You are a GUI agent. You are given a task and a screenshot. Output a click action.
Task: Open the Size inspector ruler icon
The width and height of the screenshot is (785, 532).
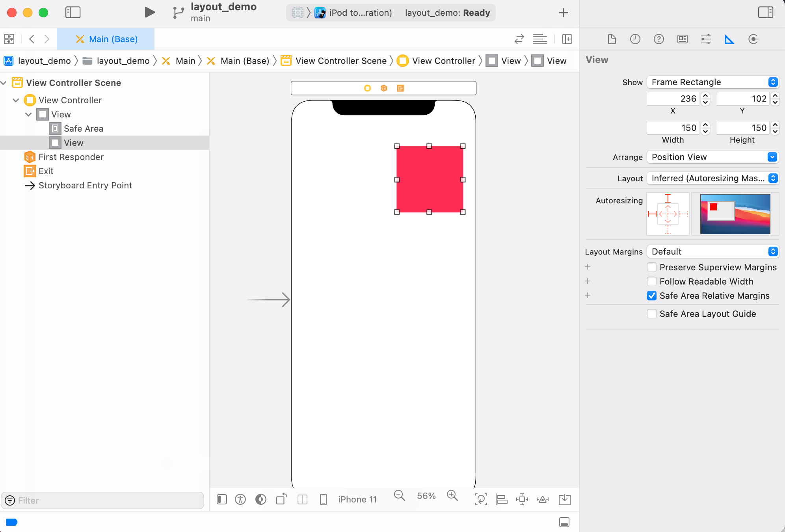(729, 39)
